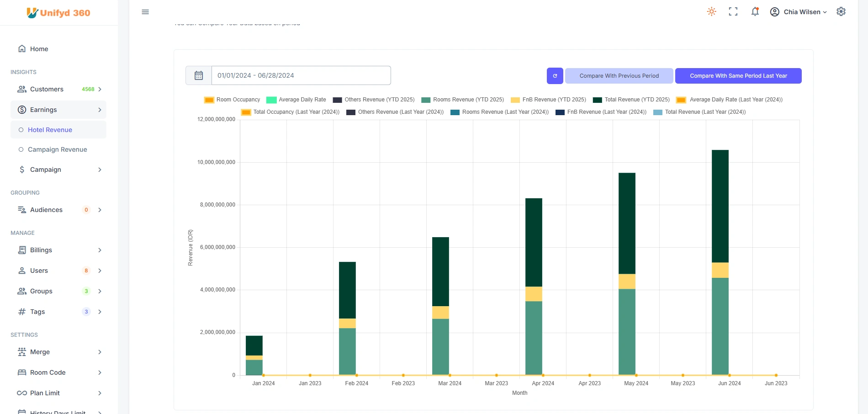
Task: Click the Users count badge 8
Action: 86,271
